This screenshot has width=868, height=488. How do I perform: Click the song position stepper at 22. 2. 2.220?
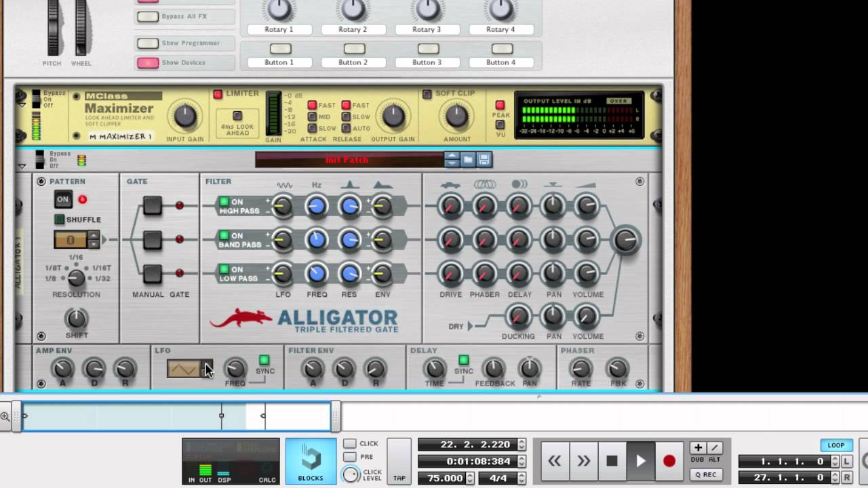521,445
